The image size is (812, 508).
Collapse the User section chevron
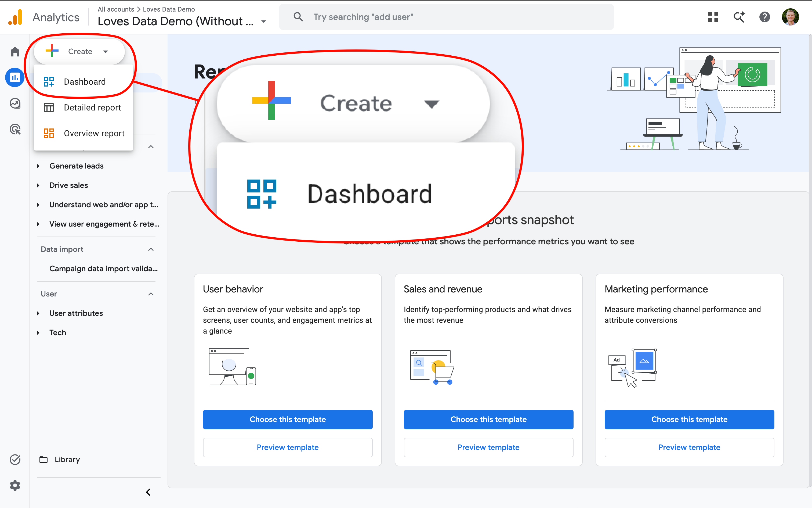[x=151, y=294]
